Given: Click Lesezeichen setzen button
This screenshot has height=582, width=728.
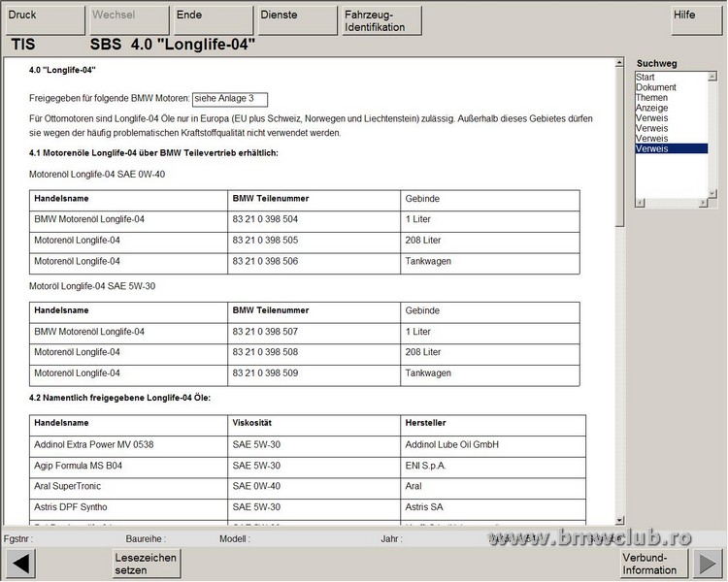Looking at the screenshot, I should coord(147,564).
